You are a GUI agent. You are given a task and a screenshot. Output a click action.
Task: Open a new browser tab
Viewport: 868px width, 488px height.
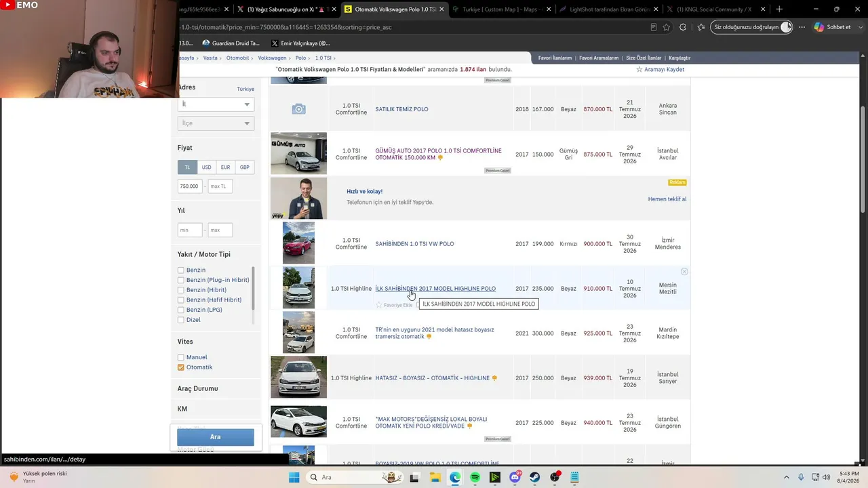coord(779,9)
